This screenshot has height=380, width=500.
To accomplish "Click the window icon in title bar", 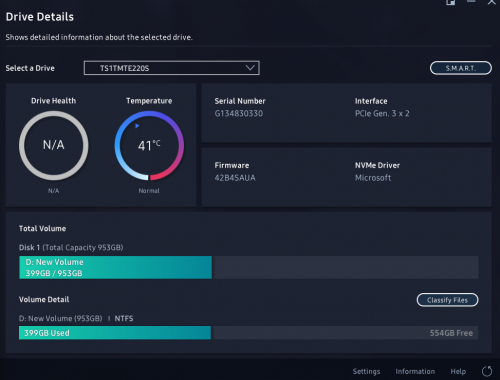I will click(451, 2).
